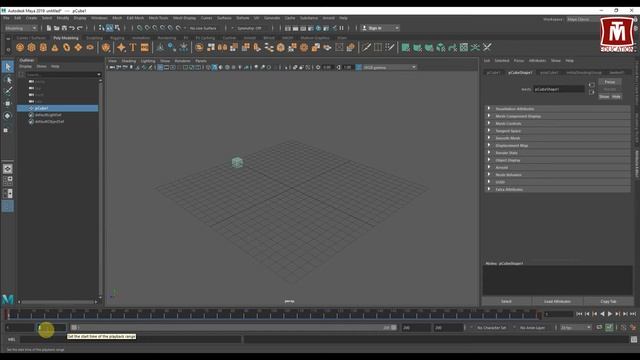Click play backward in playback controls
Viewport: 640px width, 360px height.
pos(602,314)
